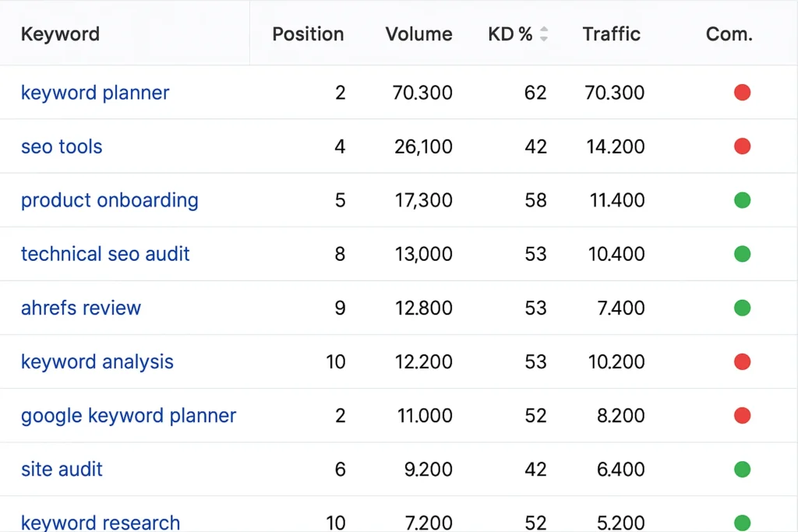
Task: Click the Traffic column header
Action: pyautogui.click(x=611, y=34)
